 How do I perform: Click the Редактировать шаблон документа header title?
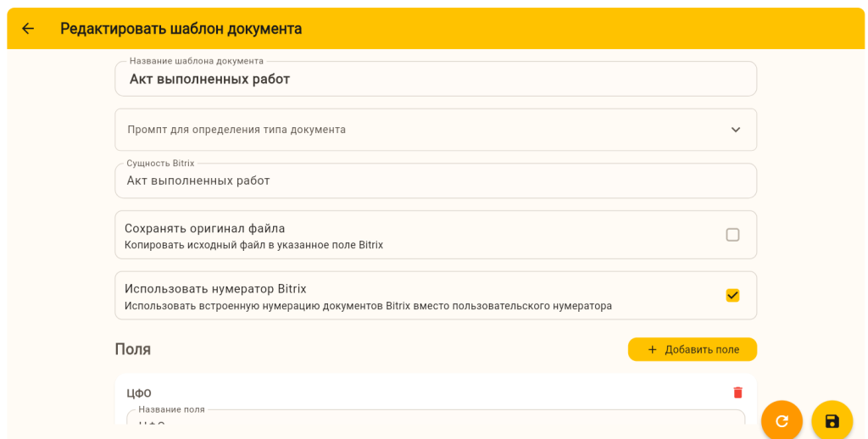(181, 29)
